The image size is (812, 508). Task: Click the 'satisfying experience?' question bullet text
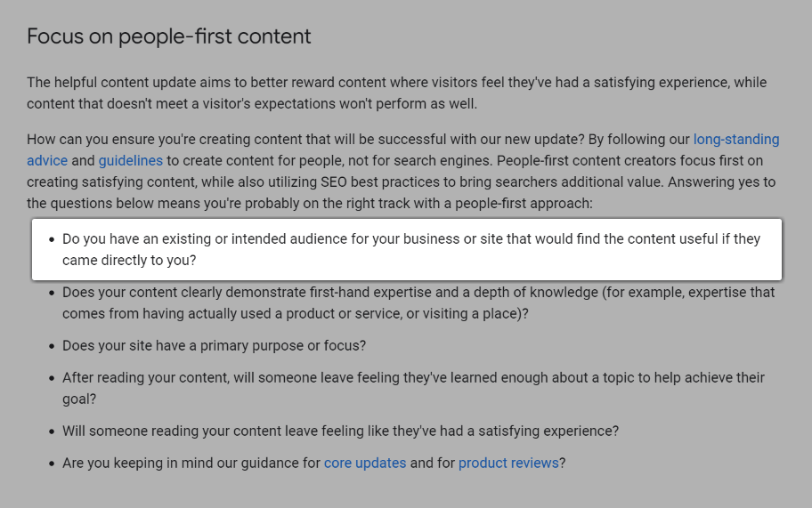(x=340, y=431)
